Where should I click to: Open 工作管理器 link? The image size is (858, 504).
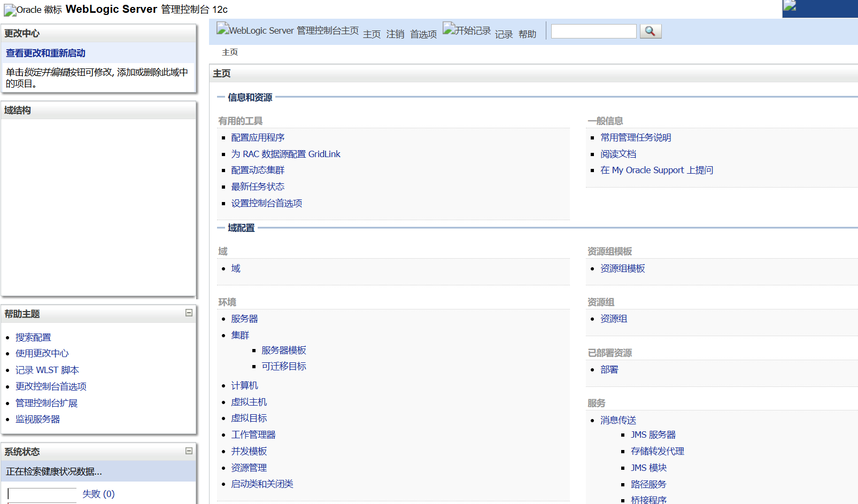[253, 435]
